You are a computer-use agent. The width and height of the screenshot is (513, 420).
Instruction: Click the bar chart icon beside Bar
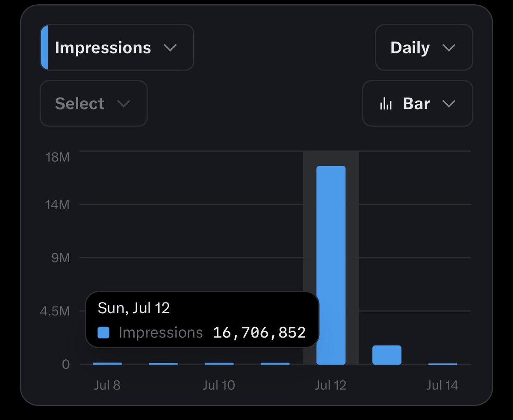click(386, 104)
